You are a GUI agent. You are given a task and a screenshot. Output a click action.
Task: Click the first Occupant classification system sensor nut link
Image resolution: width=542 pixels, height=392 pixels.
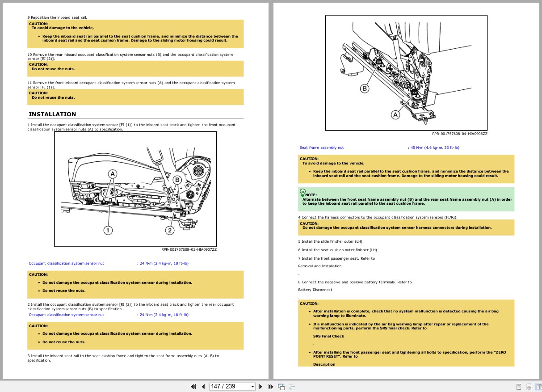click(66, 263)
